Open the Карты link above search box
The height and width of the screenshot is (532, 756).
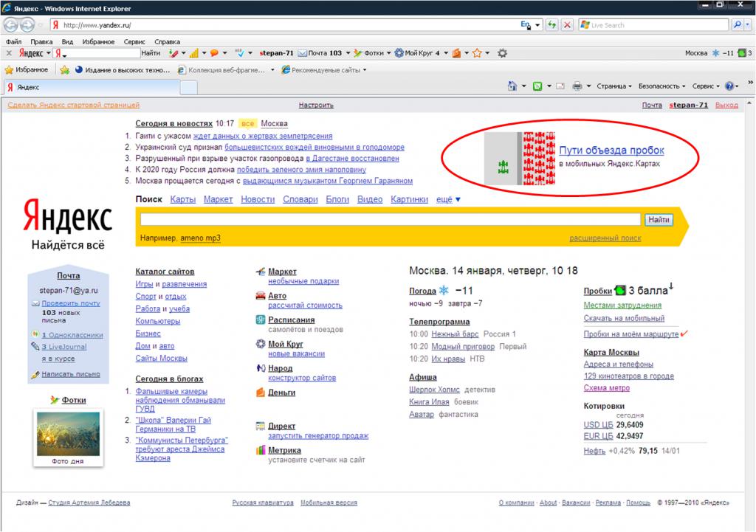(x=182, y=199)
